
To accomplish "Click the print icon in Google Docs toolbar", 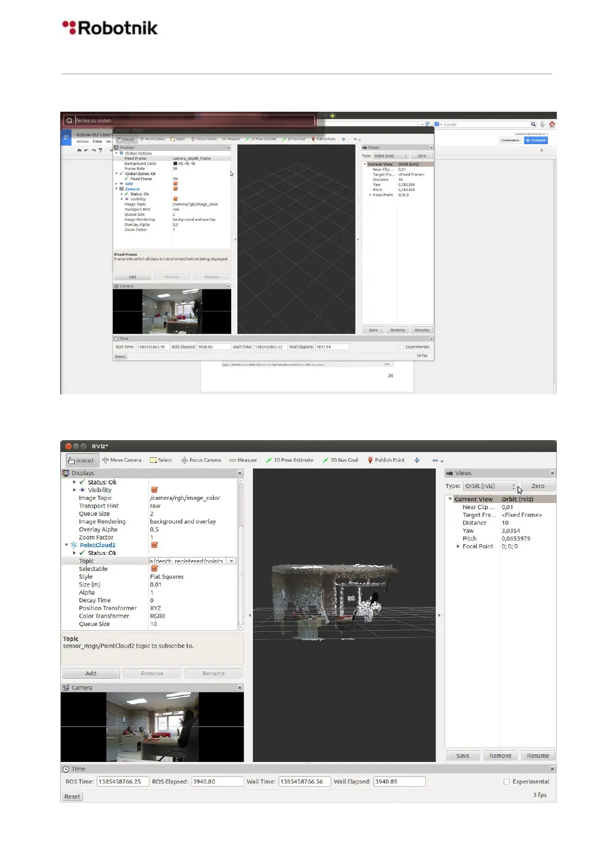I will (79, 150).
